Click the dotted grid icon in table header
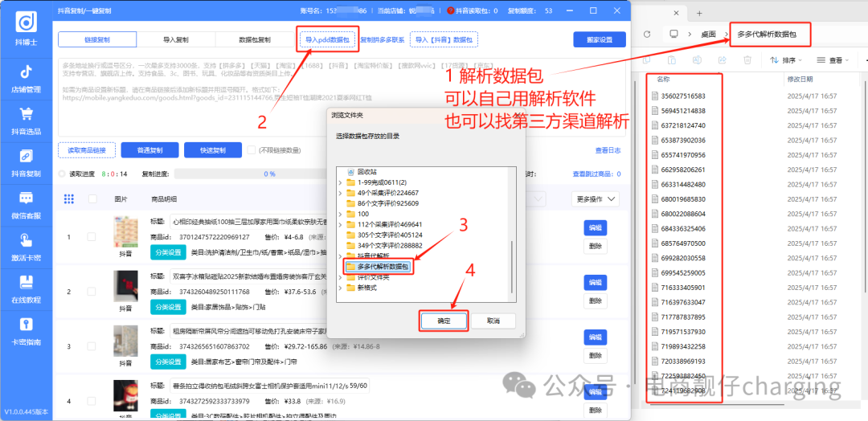 pyautogui.click(x=68, y=198)
